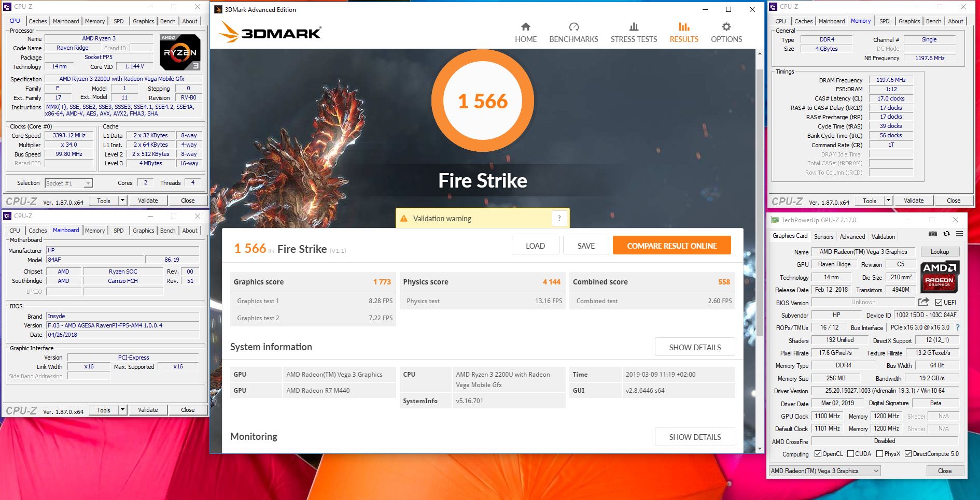Click 3DMark scrollbar down arrow

[760, 449]
